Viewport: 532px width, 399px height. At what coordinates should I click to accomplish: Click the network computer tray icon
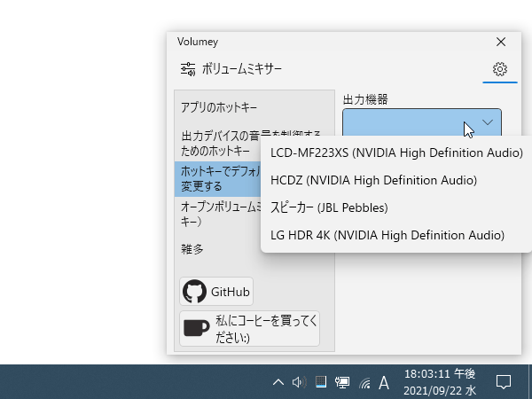[342, 382]
